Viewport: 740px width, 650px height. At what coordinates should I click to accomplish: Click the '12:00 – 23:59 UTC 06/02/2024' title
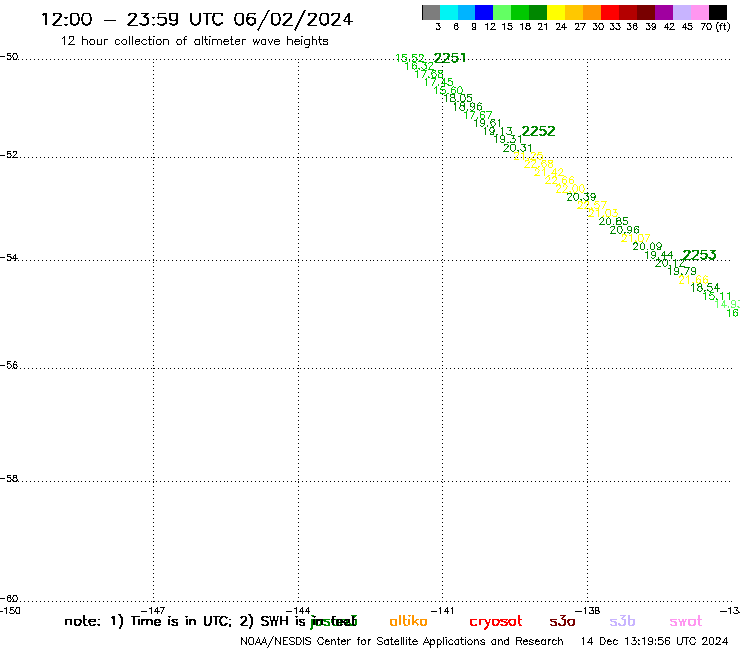pos(197,20)
